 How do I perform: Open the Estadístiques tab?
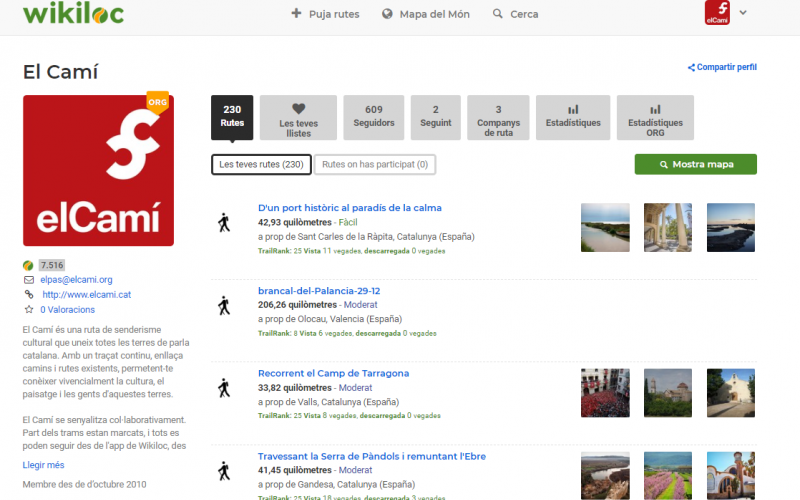[x=573, y=117]
